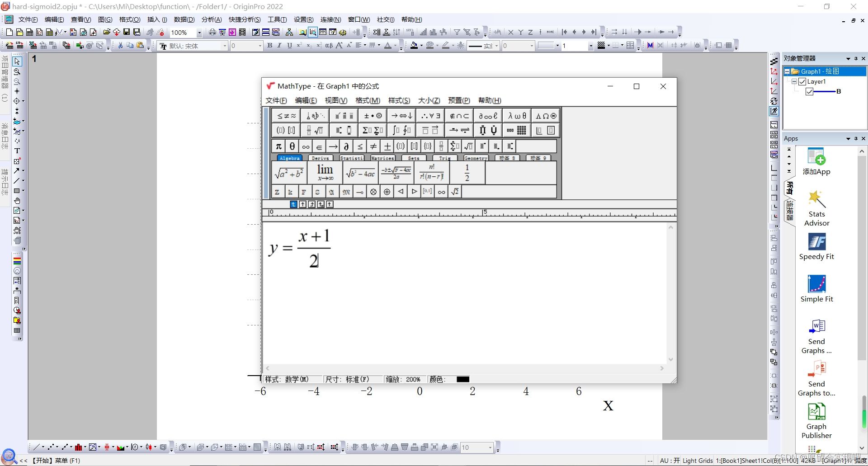Open MathType's 样式(S) menu
868x466 pixels.
(399, 100)
